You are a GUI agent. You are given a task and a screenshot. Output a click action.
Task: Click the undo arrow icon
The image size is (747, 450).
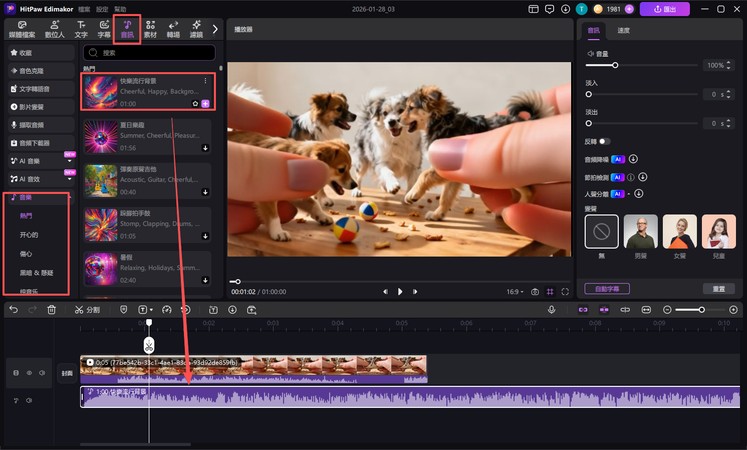(13, 310)
